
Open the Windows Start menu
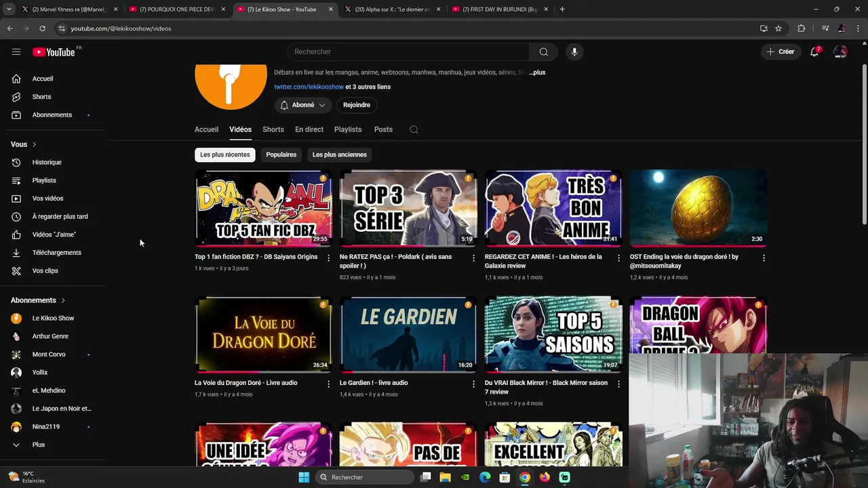coord(304,477)
